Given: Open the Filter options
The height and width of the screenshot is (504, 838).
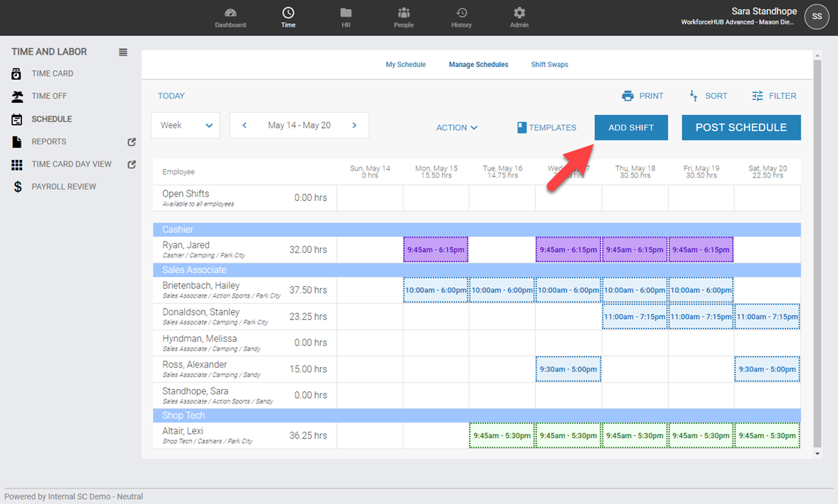Looking at the screenshot, I should point(773,96).
